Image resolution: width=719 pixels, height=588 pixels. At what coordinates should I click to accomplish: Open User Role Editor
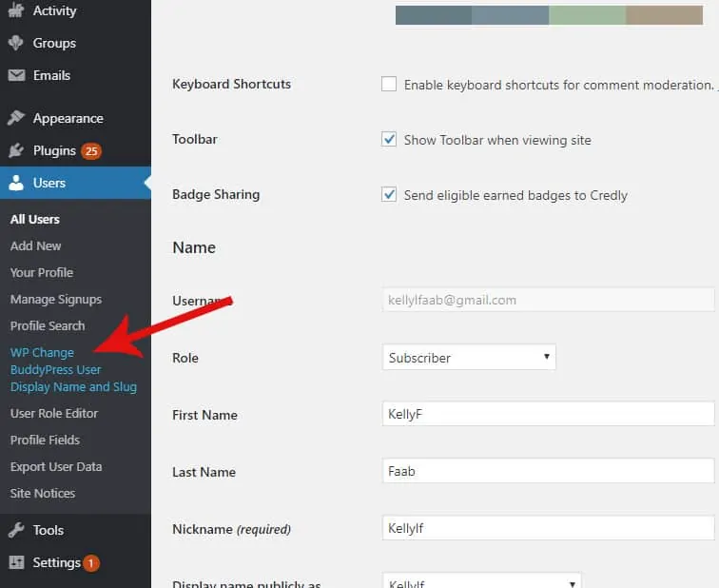[54, 413]
